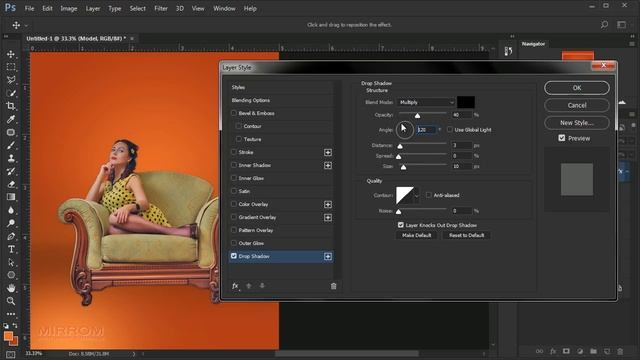The height and width of the screenshot is (360, 640).
Task: Delete effect with trash icon in Layer Style
Action: (x=333, y=286)
